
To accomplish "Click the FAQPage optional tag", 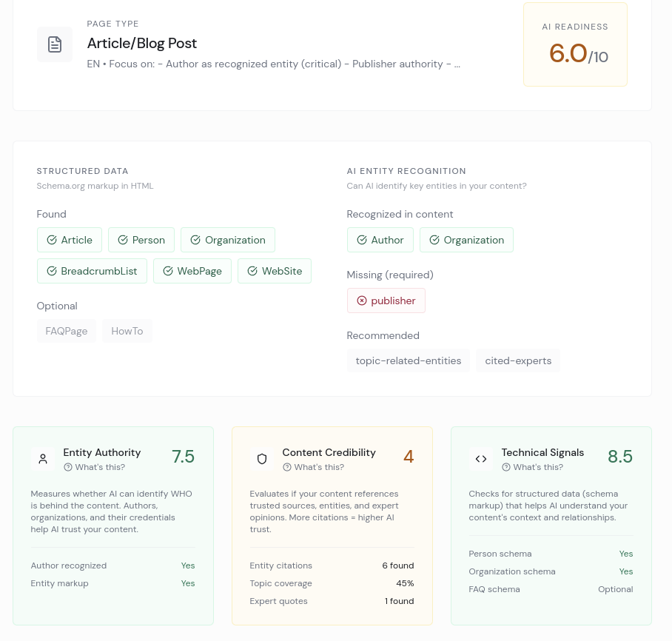I will pos(67,331).
